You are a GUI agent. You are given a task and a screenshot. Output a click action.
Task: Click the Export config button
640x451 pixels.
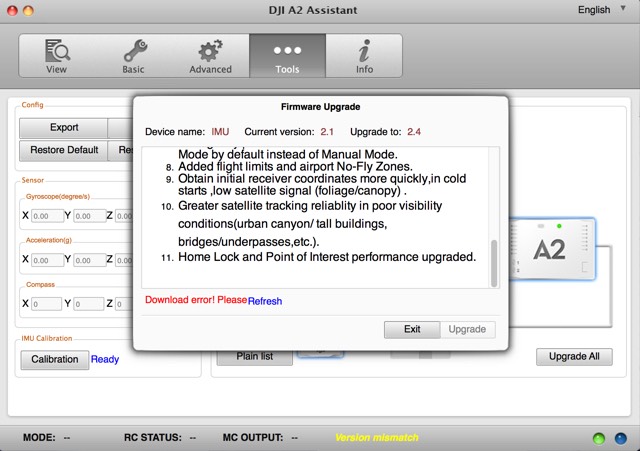click(x=64, y=128)
